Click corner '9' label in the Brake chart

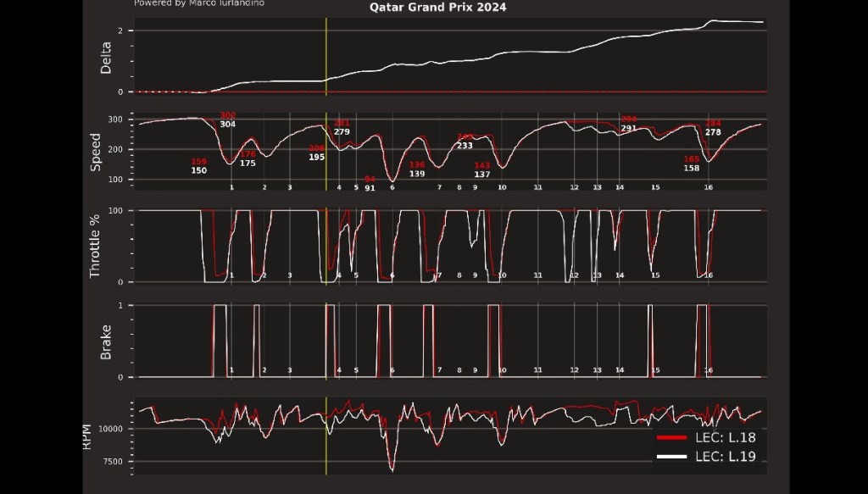click(x=475, y=370)
